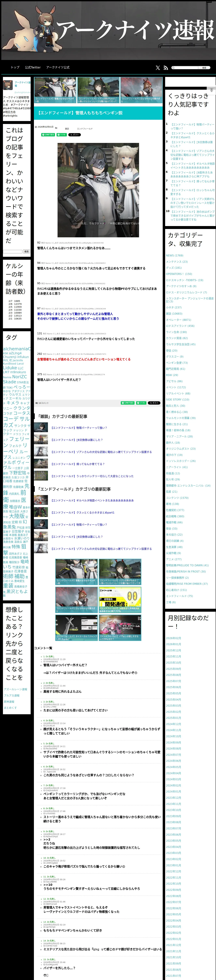Click bottom X ポスト button beside 16コメント

click(x=154, y=403)
